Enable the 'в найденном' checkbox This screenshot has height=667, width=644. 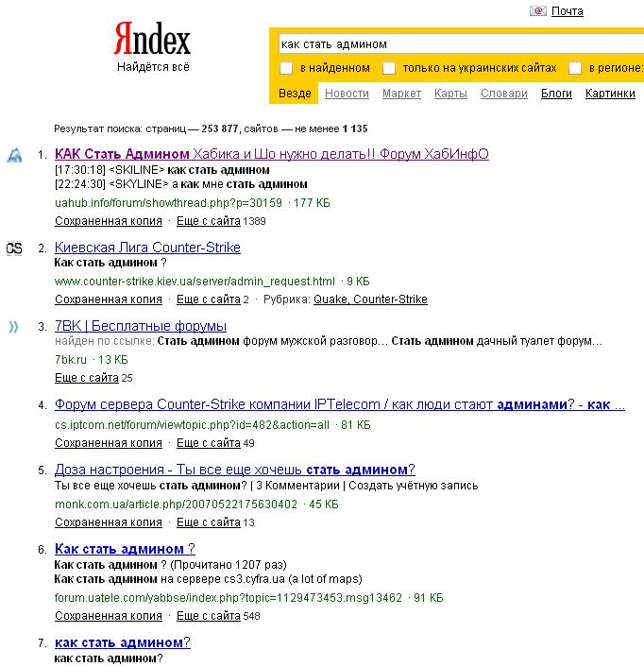pos(287,68)
